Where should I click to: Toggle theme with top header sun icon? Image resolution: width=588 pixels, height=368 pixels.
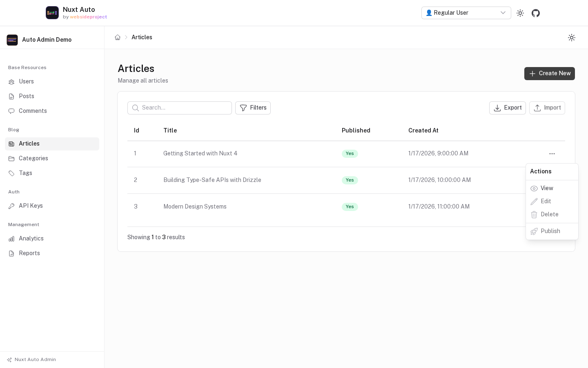click(x=520, y=13)
